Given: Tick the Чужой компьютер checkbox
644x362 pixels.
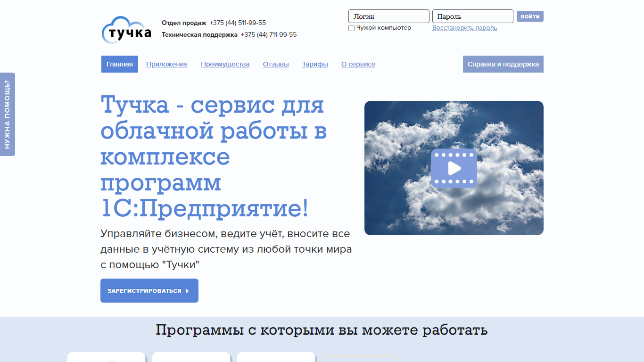Looking at the screenshot, I should [351, 28].
